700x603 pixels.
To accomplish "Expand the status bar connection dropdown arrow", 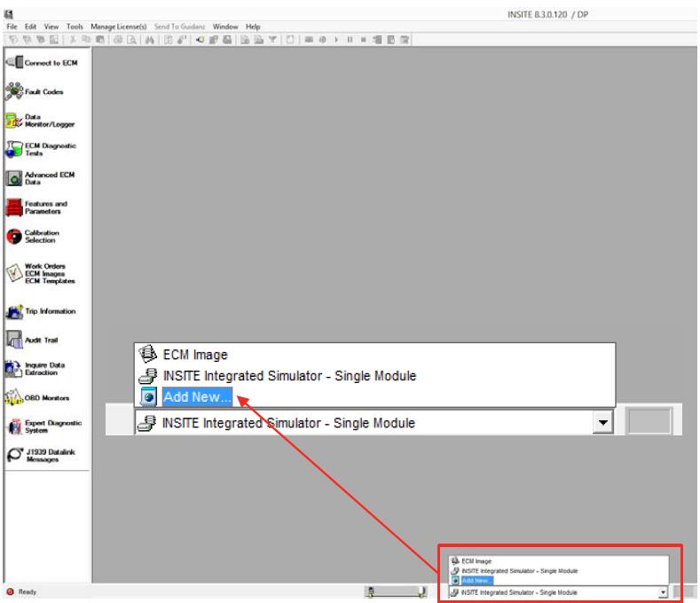I will pyautogui.click(x=663, y=592).
